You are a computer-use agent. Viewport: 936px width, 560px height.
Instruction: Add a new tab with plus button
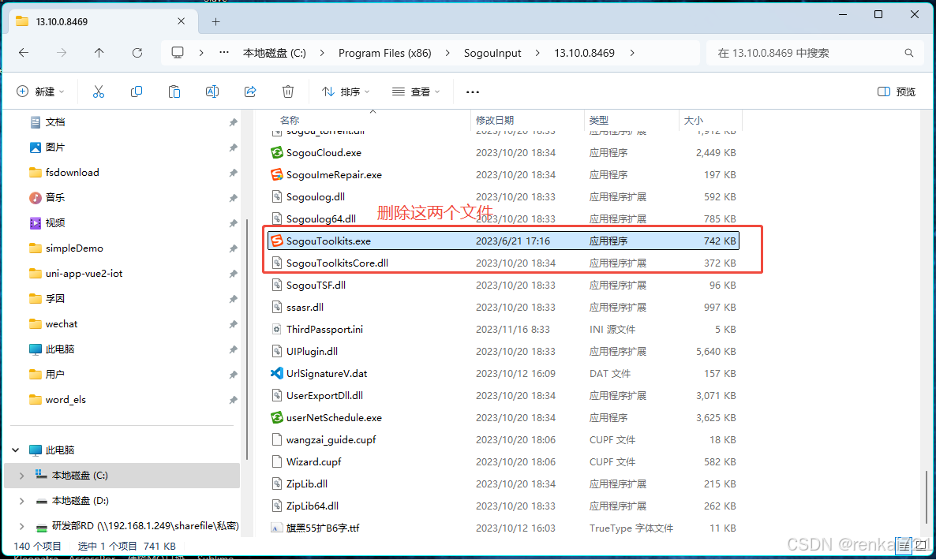tap(215, 21)
